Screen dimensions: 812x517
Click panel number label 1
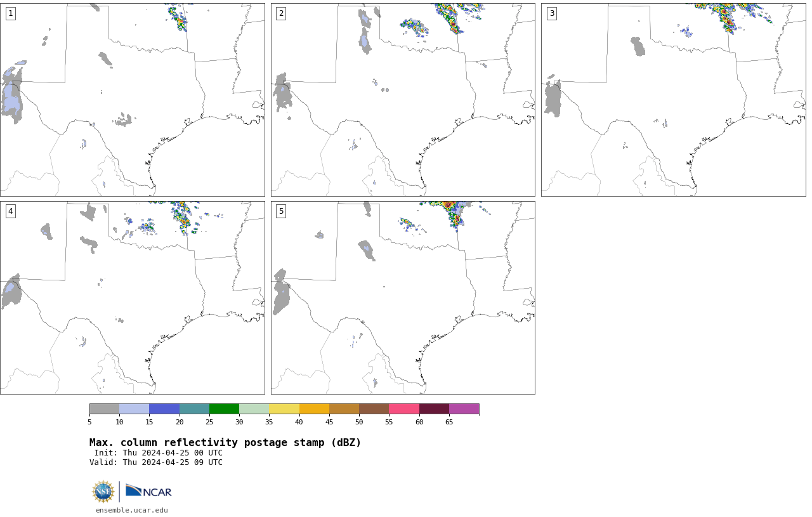(x=11, y=13)
